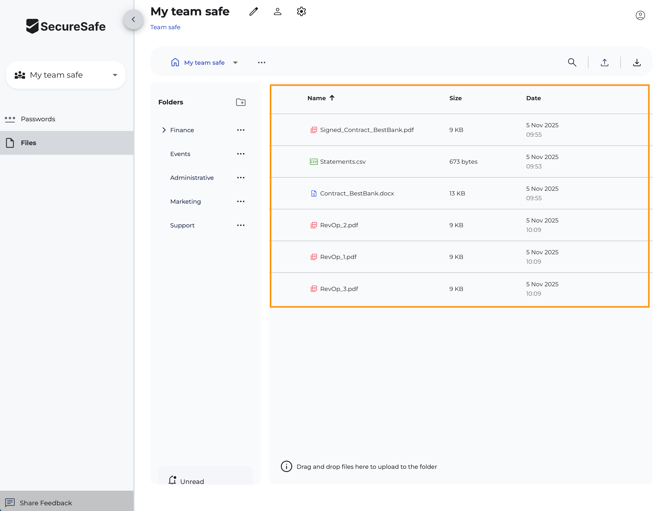The width and height of the screenshot is (670, 511).
Task: Open safe settings gear icon
Action: click(x=301, y=12)
